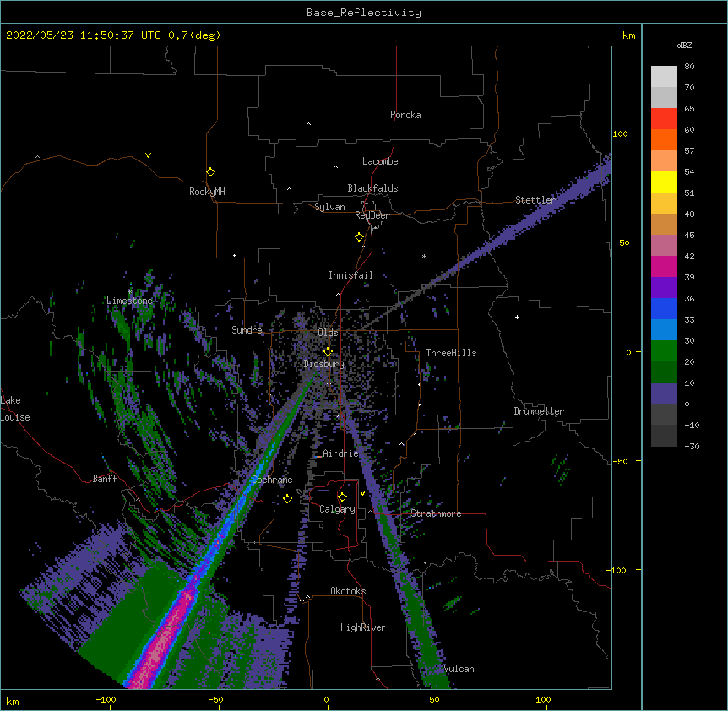Pick the blue 36-33 dBZ legend swatch

coord(664,308)
